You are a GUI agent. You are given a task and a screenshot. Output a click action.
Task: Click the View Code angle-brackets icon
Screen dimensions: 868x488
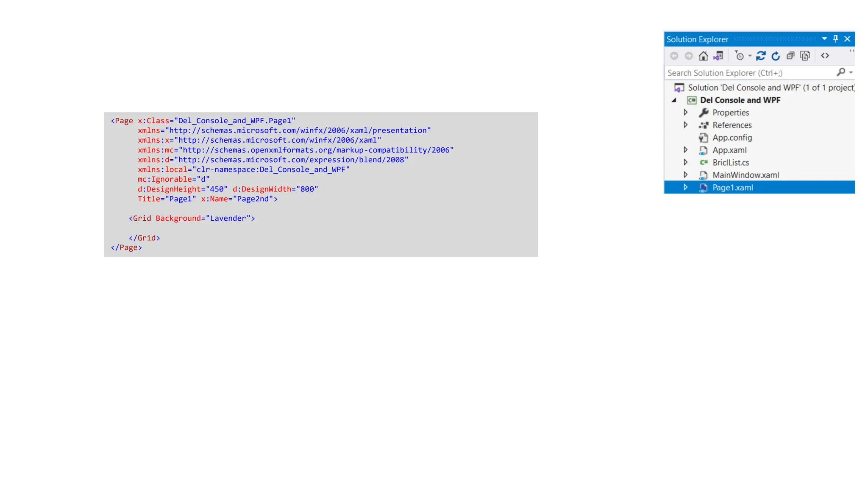coord(825,56)
